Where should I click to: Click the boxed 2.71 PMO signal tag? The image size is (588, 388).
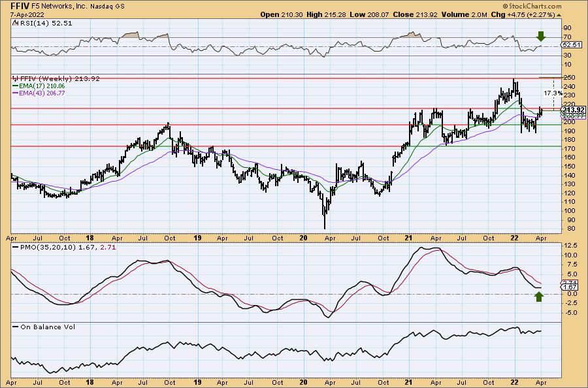click(570, 282)
